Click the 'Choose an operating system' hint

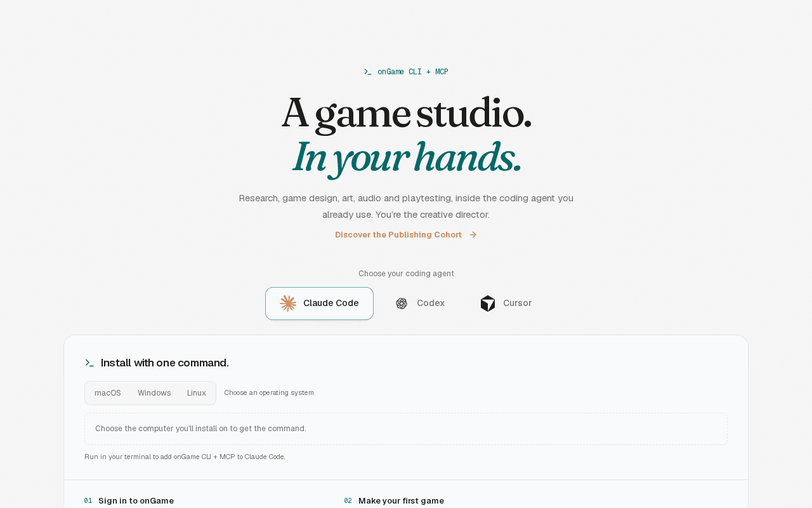pyautogui.click(x=269, y=393)
